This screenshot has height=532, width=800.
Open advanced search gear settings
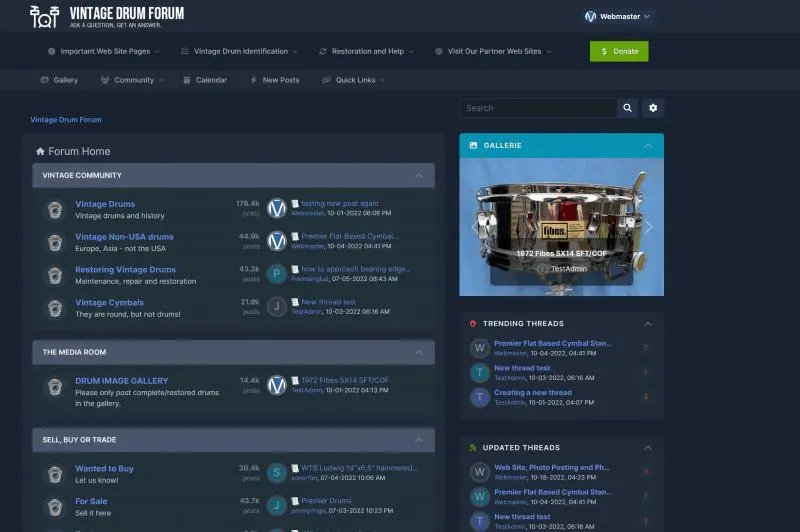click(x=653, y=108)
